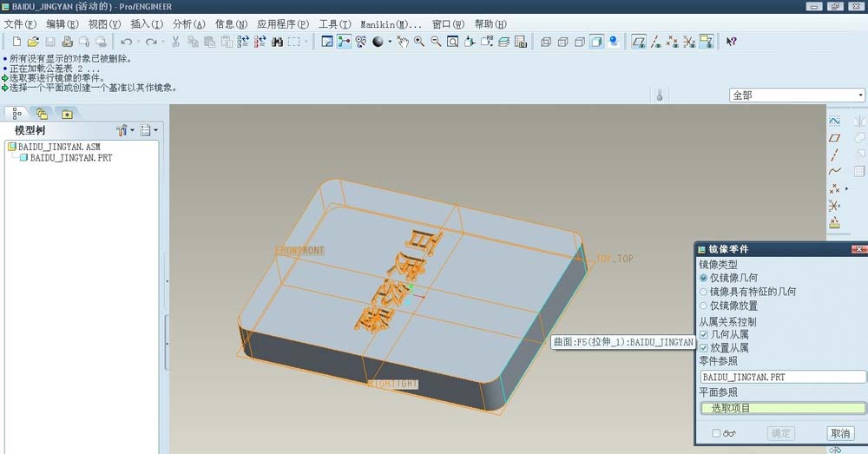Toggle the spin center icon
Image resolution: width=868 pixels, height=454 pixels.
(x=345, y=42)
